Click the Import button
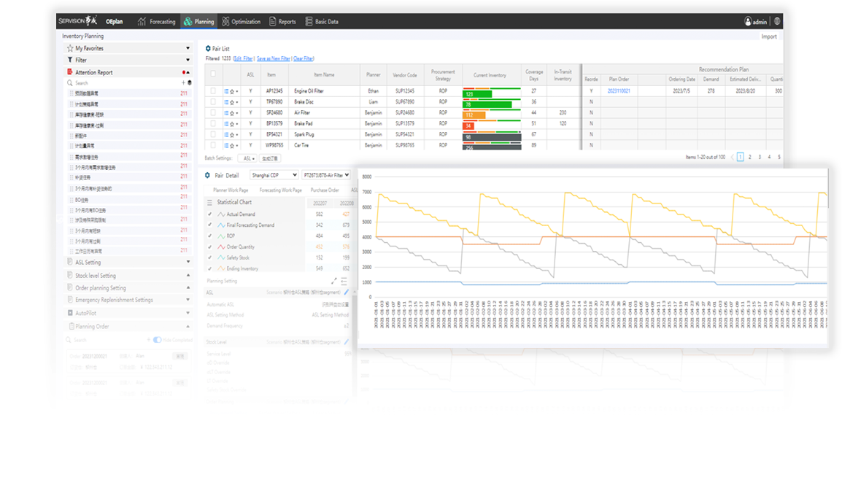 [769, 36]
